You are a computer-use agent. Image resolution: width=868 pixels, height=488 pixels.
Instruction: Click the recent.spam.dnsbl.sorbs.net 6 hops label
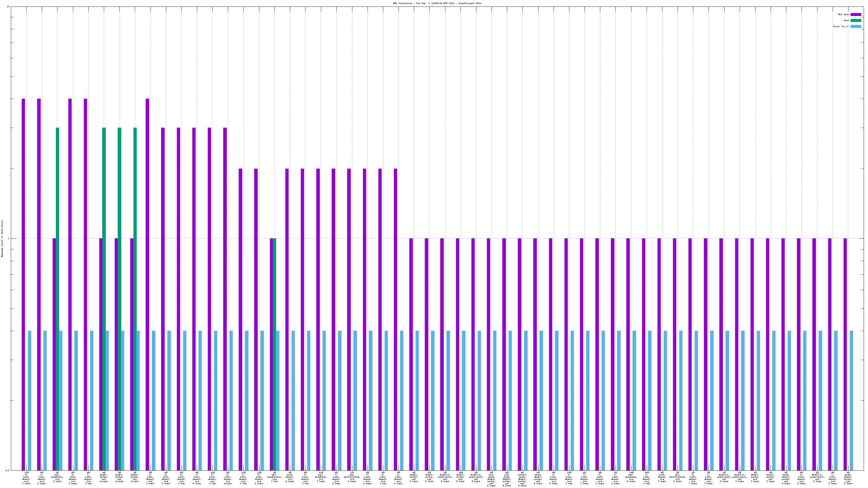click(522, 479)
